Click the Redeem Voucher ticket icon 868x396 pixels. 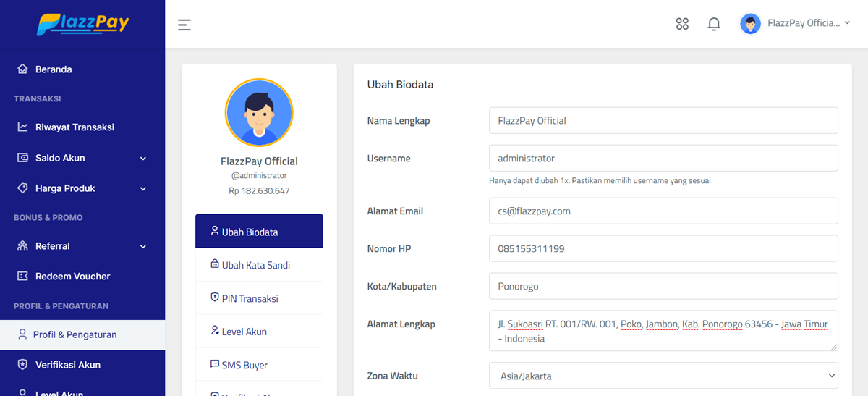coord(22,277)
